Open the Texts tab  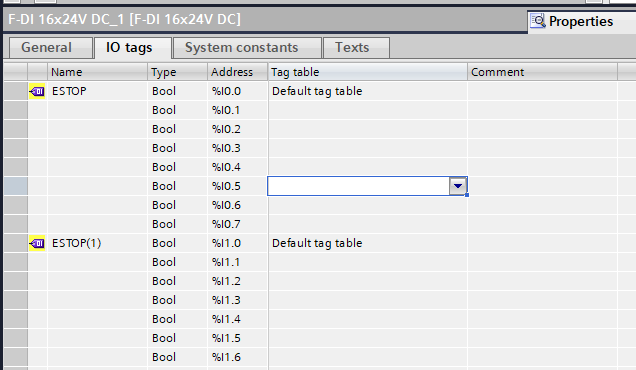pos(356,47)
